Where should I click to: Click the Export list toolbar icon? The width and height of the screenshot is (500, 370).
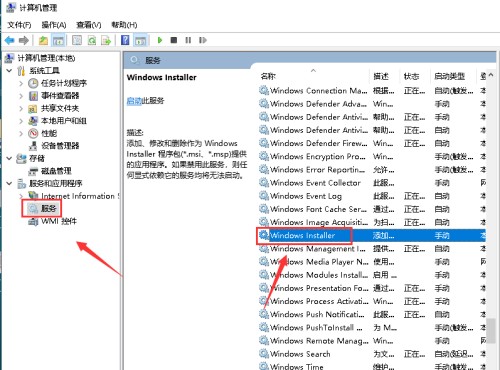[x=106, y=41]
